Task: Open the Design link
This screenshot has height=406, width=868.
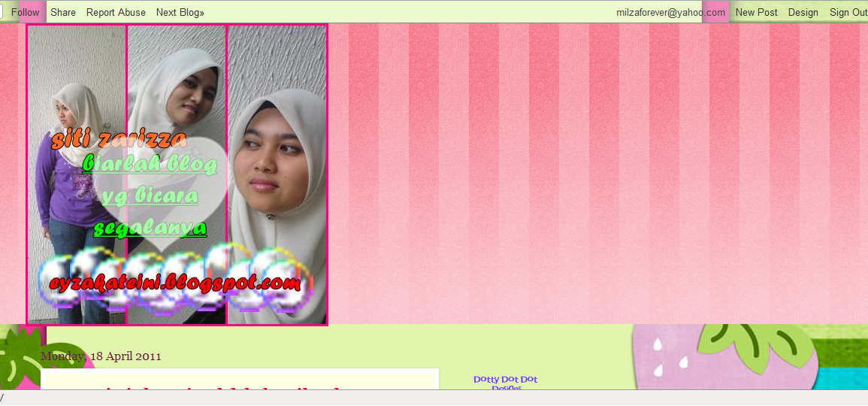Action: [803, 12]
